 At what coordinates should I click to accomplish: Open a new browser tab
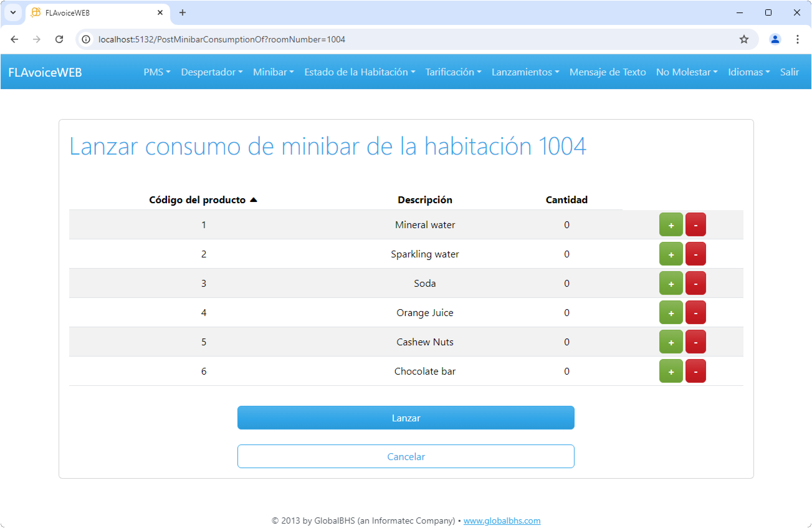pos(183,13)
